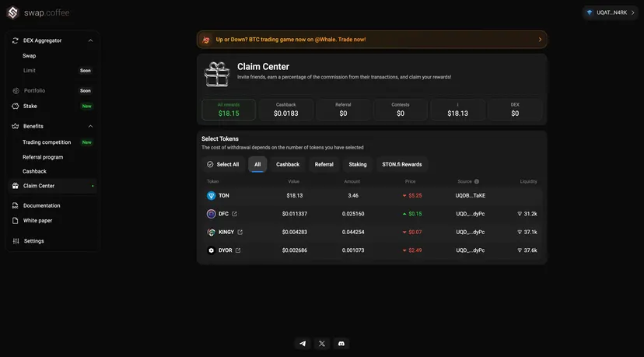Select the Contests $0 card

tap(401, 110)
